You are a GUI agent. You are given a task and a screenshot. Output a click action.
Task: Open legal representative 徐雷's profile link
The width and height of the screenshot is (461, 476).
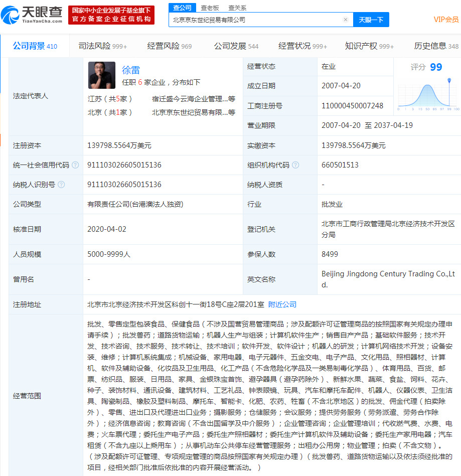pyautogui.click(x=131, y=70)
